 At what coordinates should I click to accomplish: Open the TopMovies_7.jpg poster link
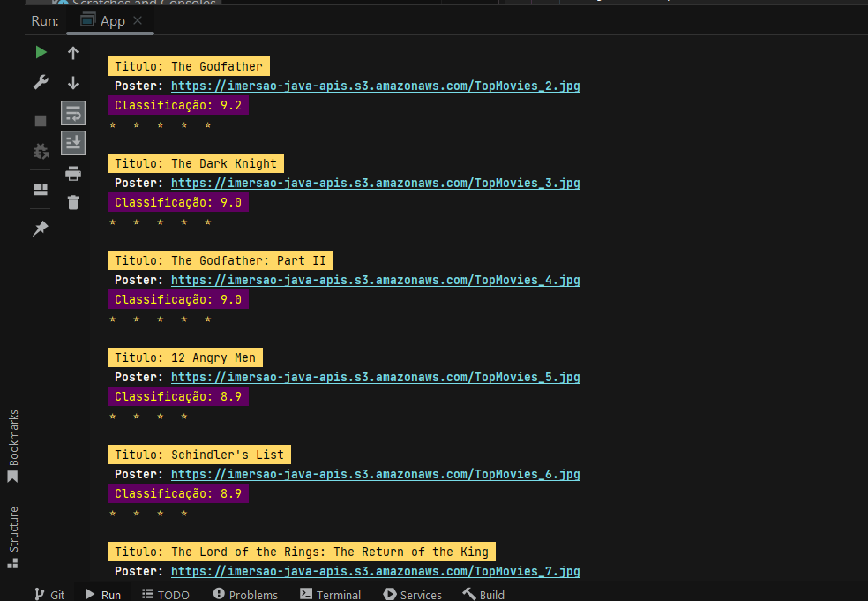(x=375, y=571)
